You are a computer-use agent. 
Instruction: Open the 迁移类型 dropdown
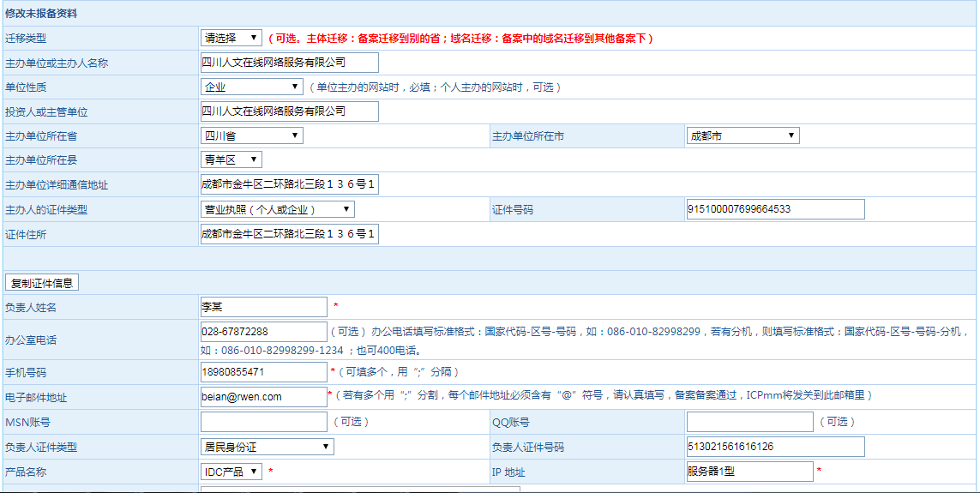pos(231,38)
